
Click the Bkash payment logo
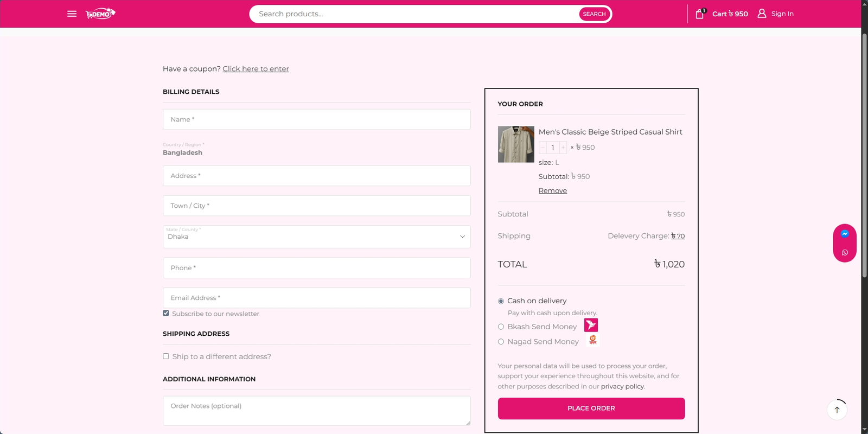[x=591, y=325]
